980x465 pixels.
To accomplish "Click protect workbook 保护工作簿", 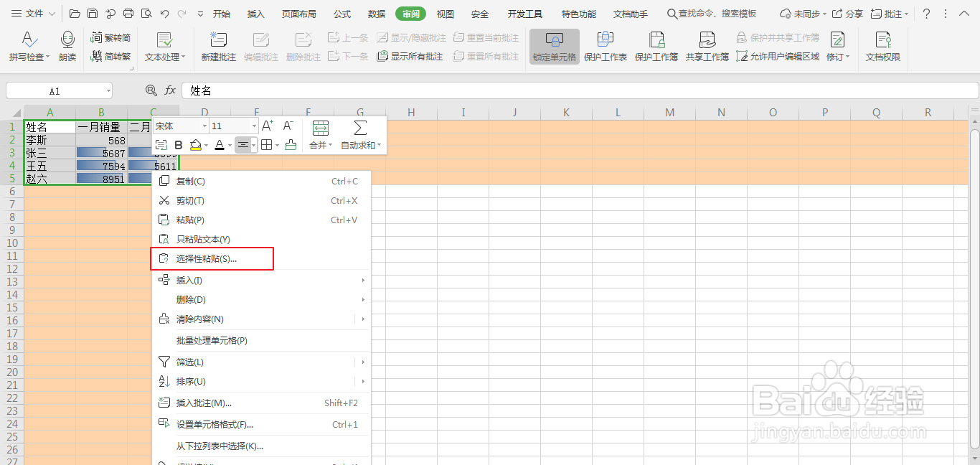I will (656, 47).
